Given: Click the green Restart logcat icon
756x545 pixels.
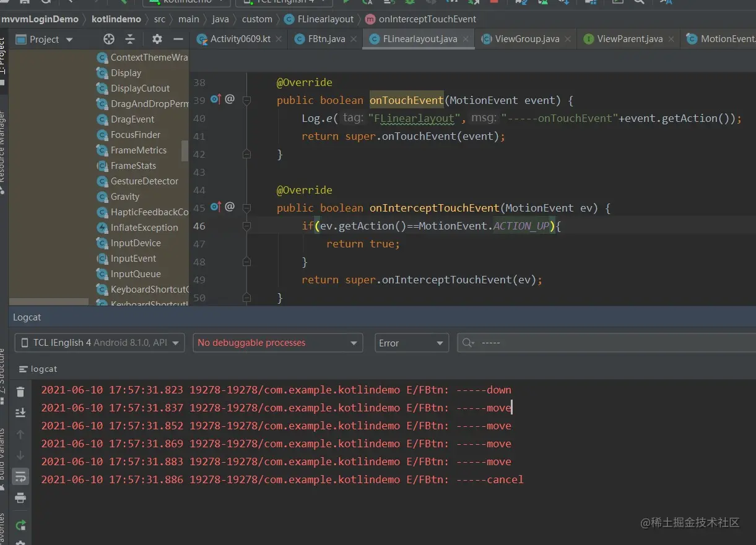Looking at the screenshot, I should click(x=20, y=525).
